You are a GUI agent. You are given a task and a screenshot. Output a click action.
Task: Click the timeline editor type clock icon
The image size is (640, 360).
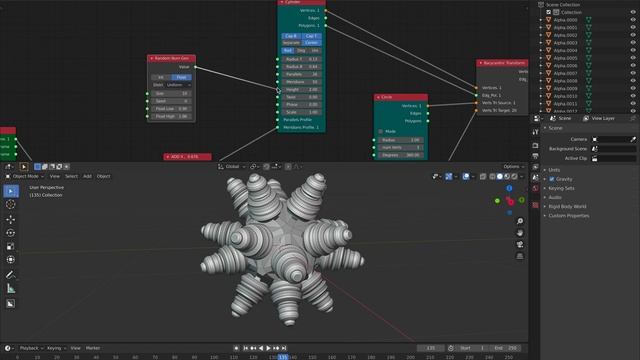(x=9, y=348)
